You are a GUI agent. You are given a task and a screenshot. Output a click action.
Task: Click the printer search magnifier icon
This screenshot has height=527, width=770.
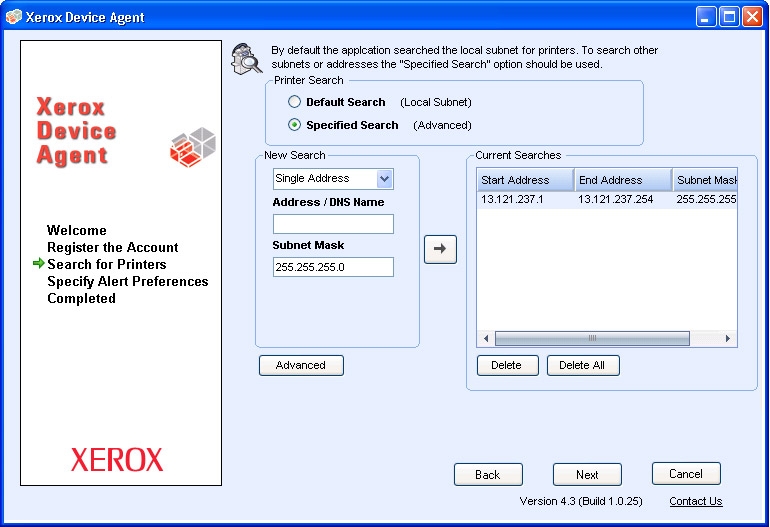(x=247, y=59)
